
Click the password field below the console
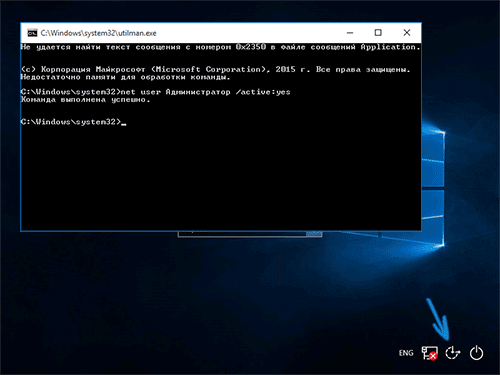pos(242,234)
